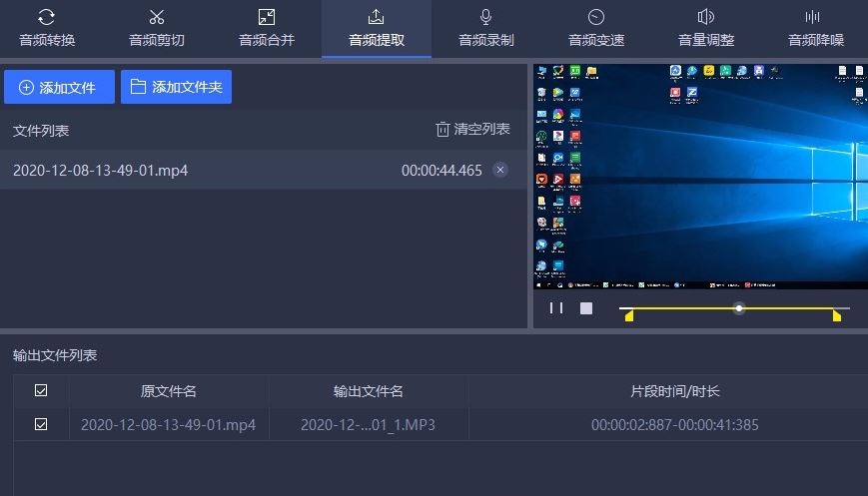Clear the list with 清空列表
The width and height of the screenshot is (868, 496).
click(472, 130)
